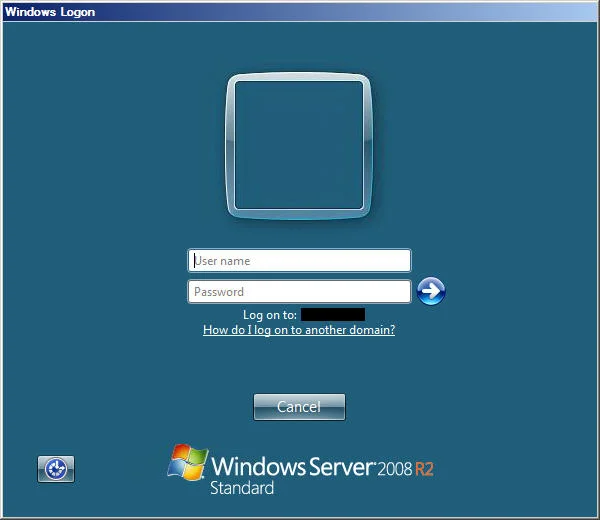The height and width of the screenshot is (520, 600).
Task: Open the Ease of Access button
Action: click(56, 469)
